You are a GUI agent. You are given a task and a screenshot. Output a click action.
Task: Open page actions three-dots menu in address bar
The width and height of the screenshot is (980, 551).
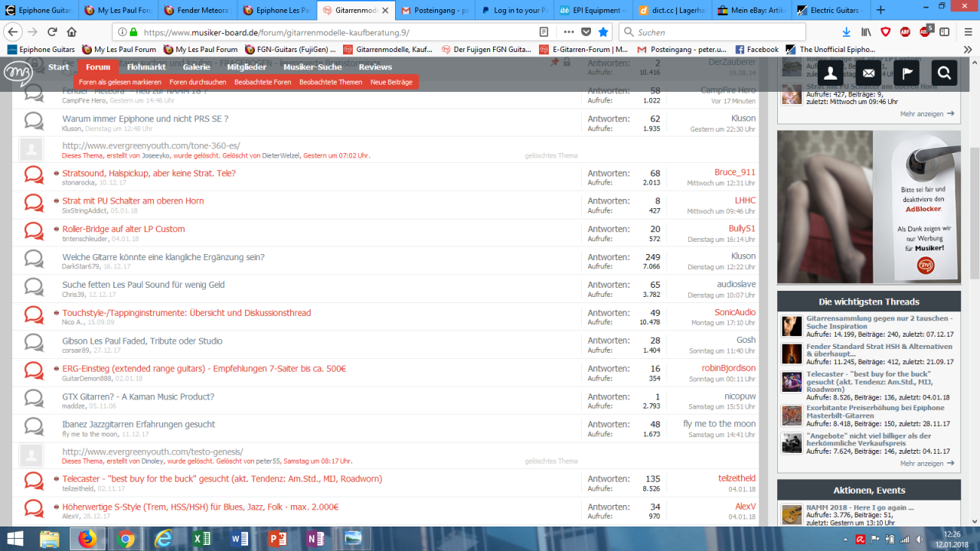coord(568,32)
